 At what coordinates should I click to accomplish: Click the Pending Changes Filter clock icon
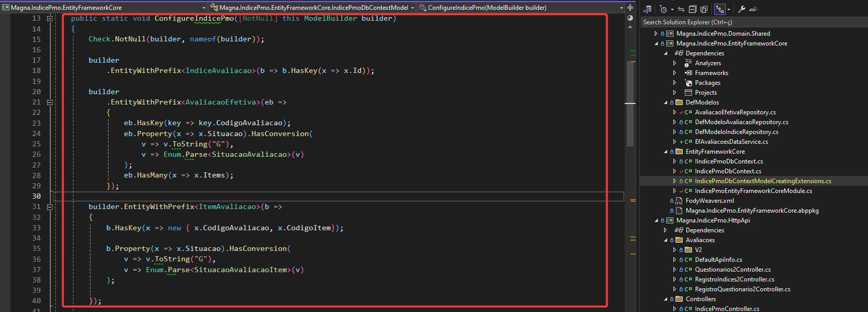(x=664, y=9)
